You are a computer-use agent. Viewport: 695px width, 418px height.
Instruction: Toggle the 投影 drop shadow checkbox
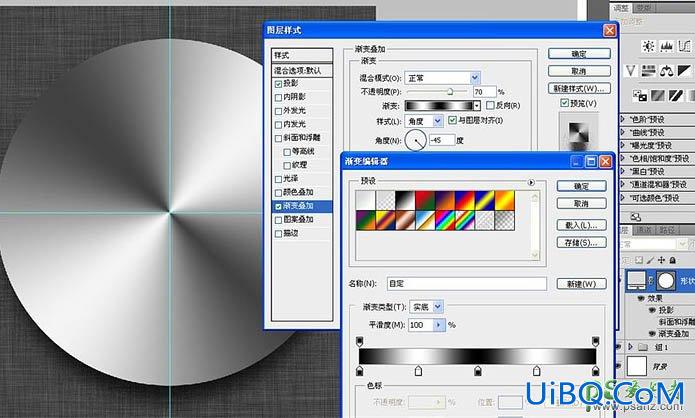[x=278, y=84]
